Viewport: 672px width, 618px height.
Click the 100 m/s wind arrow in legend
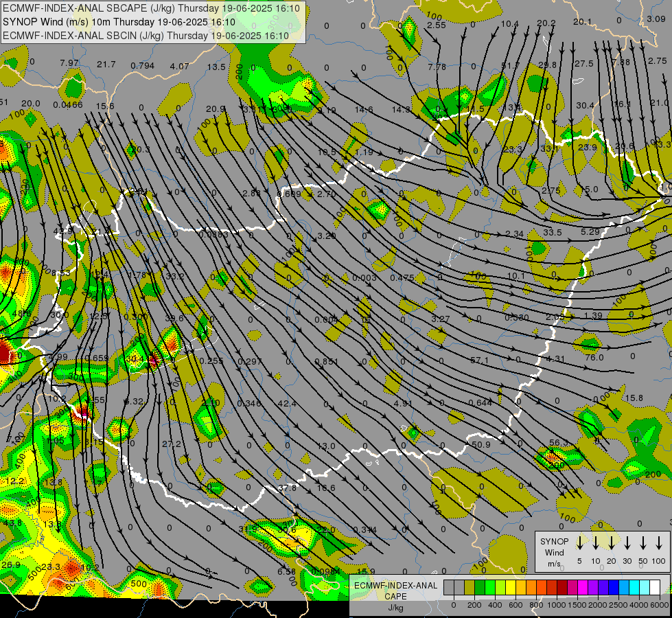(659, 543)
